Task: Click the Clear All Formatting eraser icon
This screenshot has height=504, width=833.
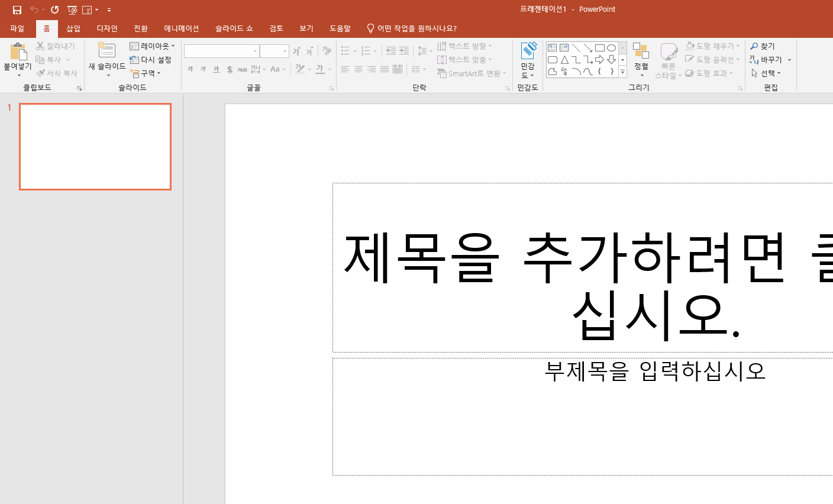Action: (327, 51)
